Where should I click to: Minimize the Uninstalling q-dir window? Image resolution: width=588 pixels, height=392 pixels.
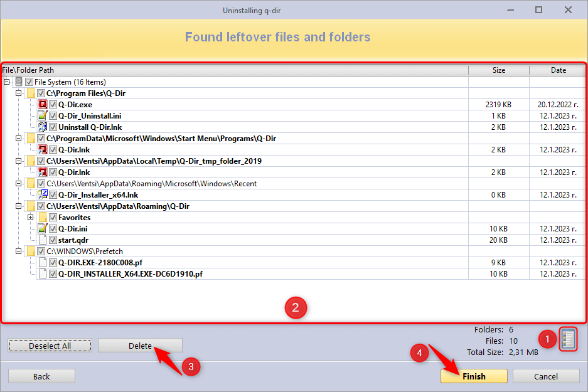click(510, 10)
